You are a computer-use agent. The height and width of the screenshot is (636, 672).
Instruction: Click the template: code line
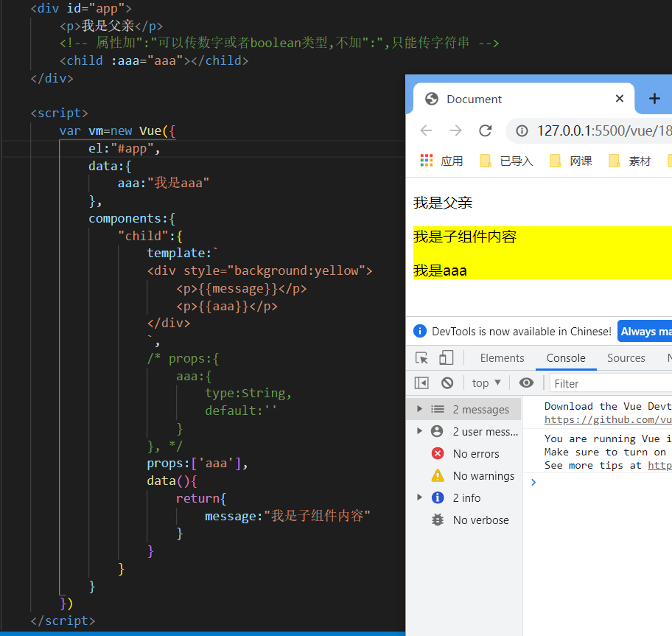pos(183,253)
